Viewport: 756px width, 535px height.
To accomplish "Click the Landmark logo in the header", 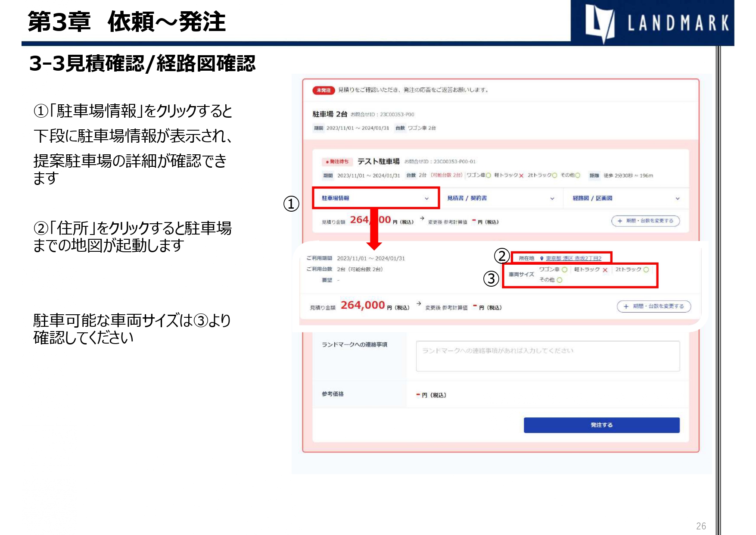I will pyautogui.click(x=652, y=22).
